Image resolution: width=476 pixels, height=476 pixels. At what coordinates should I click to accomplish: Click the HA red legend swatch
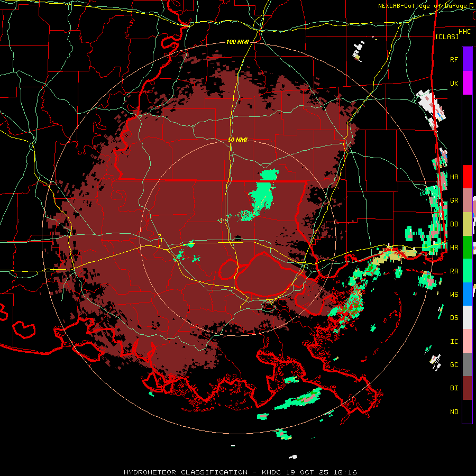467,177
